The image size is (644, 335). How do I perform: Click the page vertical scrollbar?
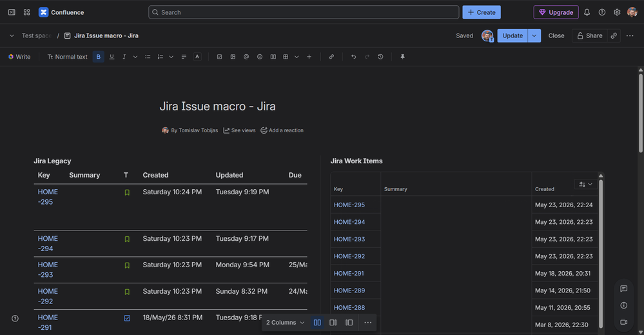(x=641, y=113)
